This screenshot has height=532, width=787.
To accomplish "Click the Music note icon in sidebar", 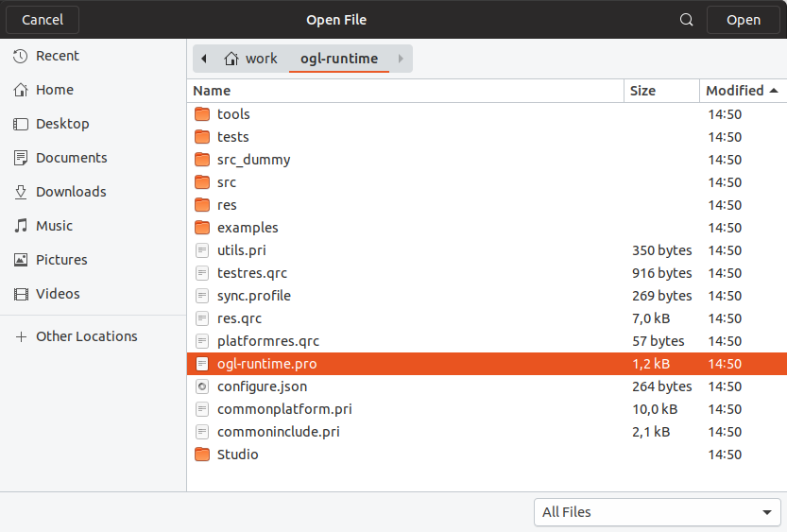I will (x=21, y=227).
